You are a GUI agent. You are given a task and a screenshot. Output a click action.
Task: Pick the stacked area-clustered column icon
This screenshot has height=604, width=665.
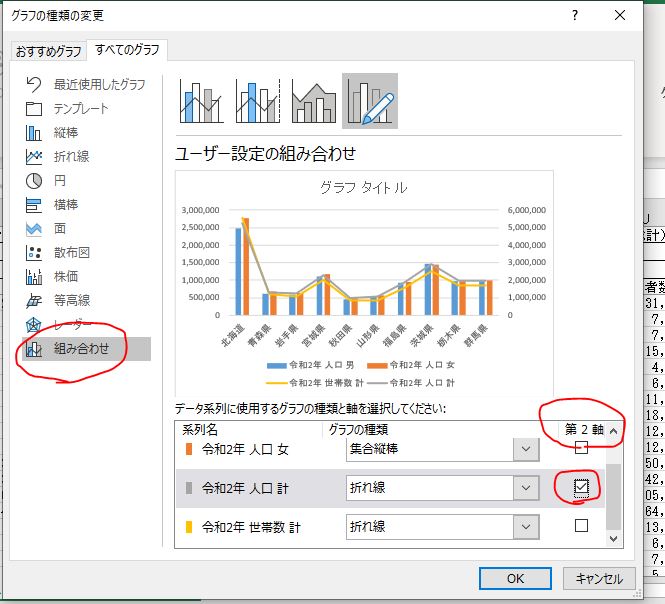[x=313, y=101]
